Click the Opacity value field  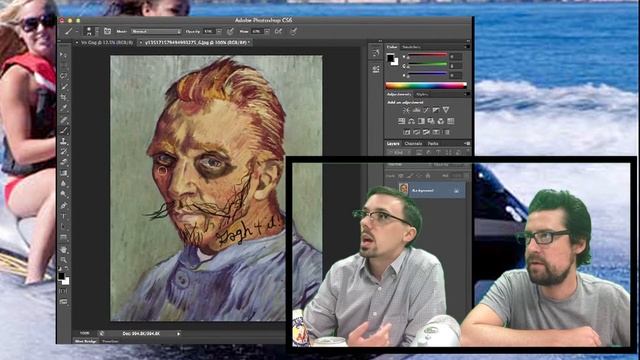(209, 31)
